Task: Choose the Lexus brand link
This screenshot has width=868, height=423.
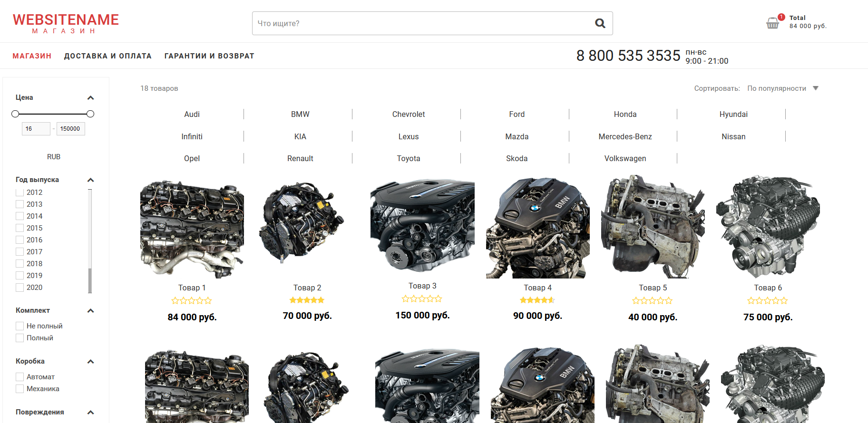Action: (x=409, y=136)
